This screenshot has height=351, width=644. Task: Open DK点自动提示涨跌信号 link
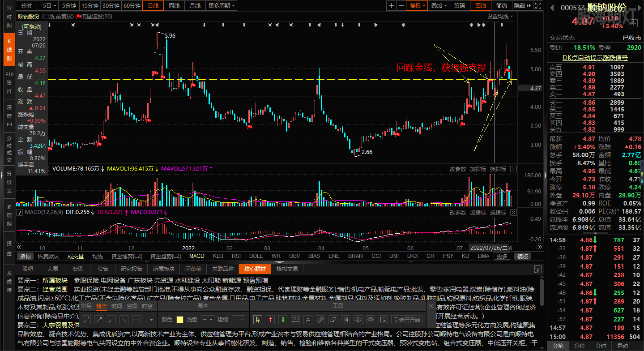(595, 58)
